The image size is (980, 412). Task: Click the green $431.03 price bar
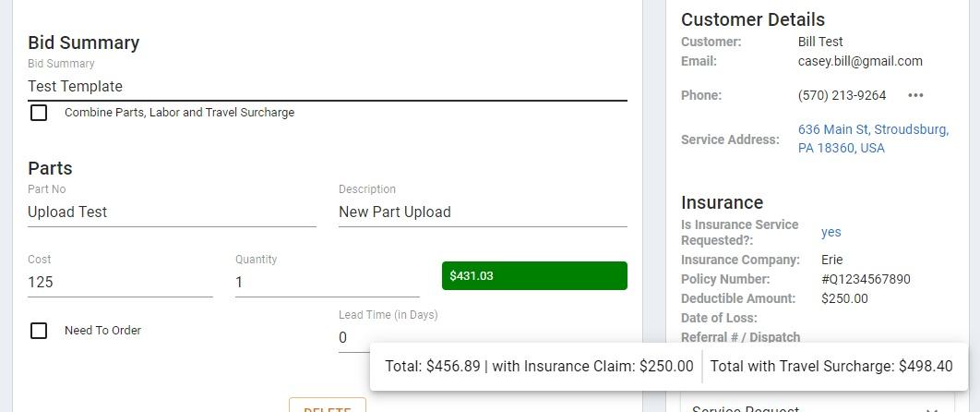(x=534, y=275)
